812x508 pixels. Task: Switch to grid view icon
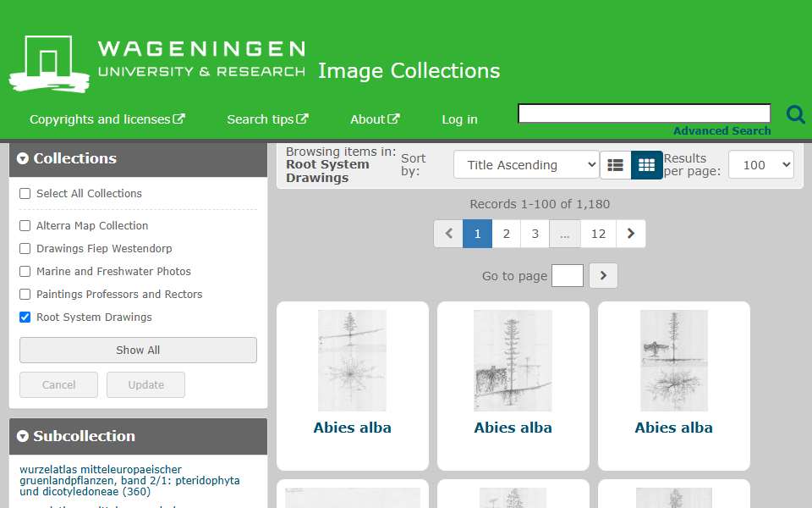(646, 165)
